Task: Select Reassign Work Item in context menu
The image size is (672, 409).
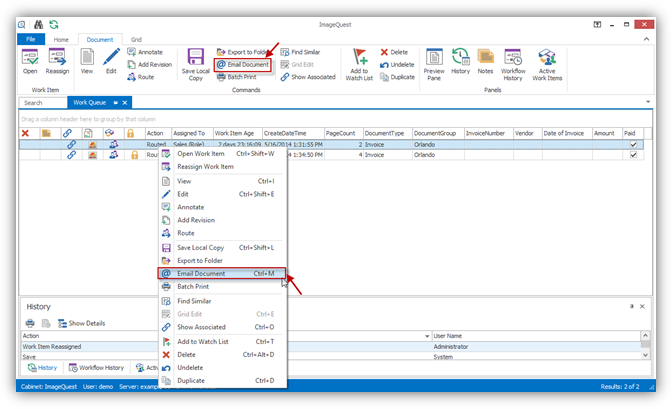Action: [222, 166]
